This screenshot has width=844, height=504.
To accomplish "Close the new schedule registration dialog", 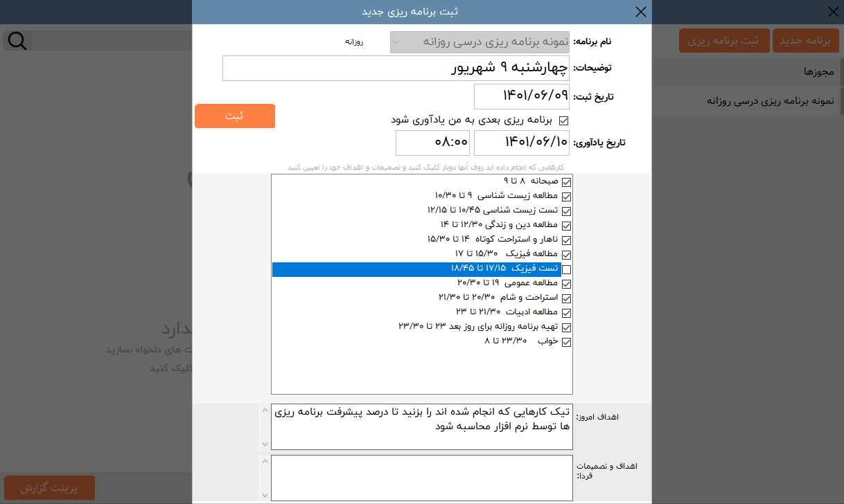I will pyautogui.click(x=640, y=12).
